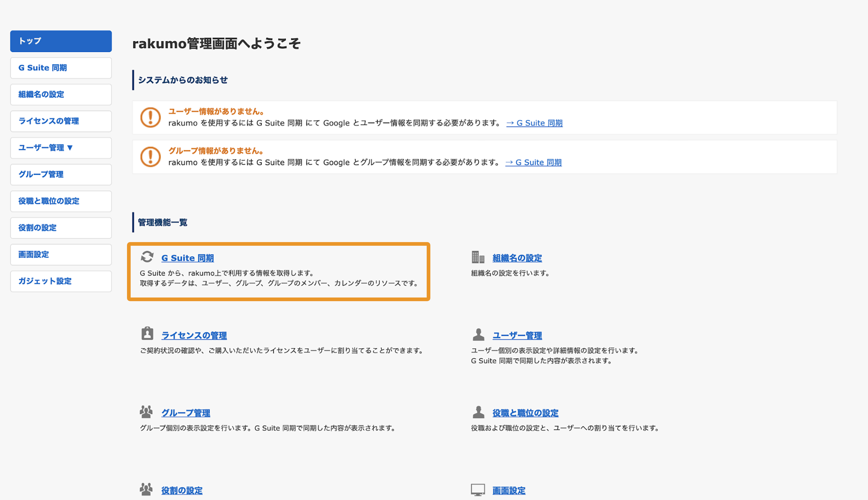Open グループ管理 from the sidebar
Image resolution: width=868 pixels, height=500 pixels.
(61, 174)
